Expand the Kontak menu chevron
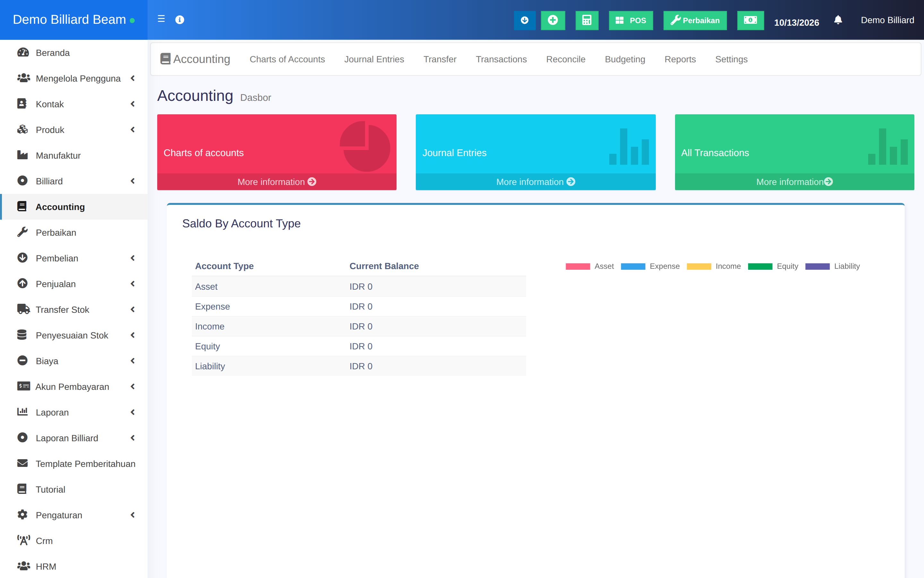 [133, 104]
